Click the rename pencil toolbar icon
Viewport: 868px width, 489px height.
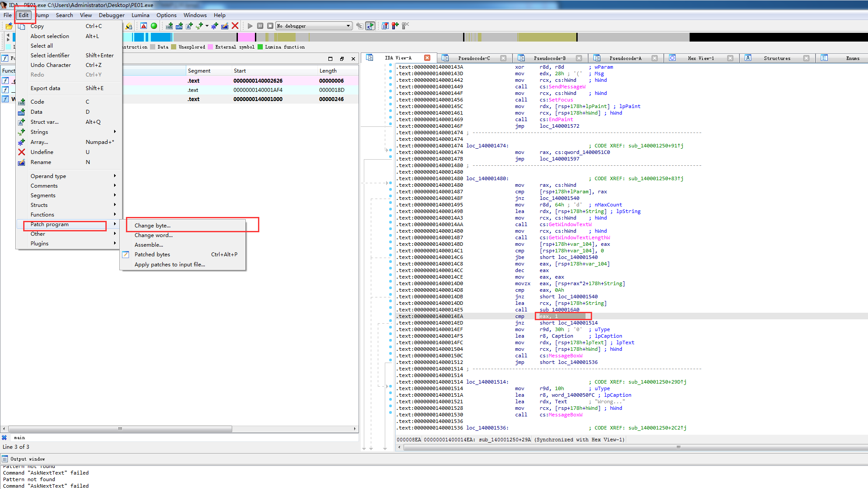click(225, 26)
